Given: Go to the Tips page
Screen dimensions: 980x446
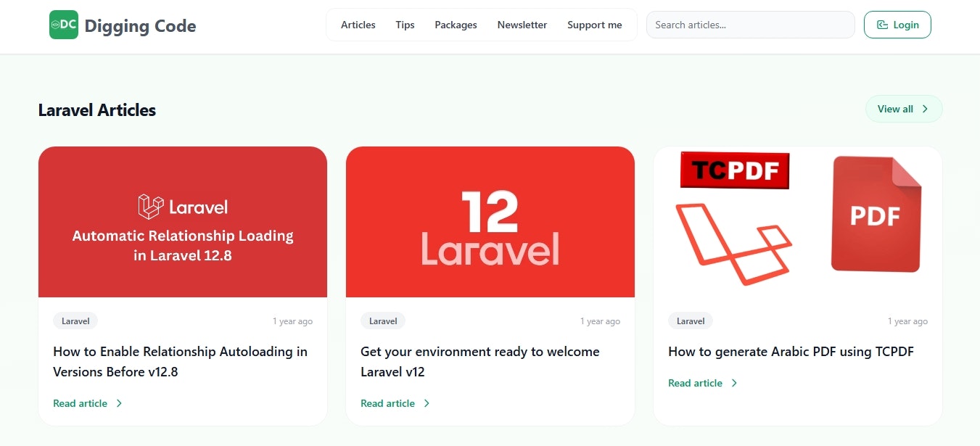Looking at the screenshot, I should pos(405,25).
